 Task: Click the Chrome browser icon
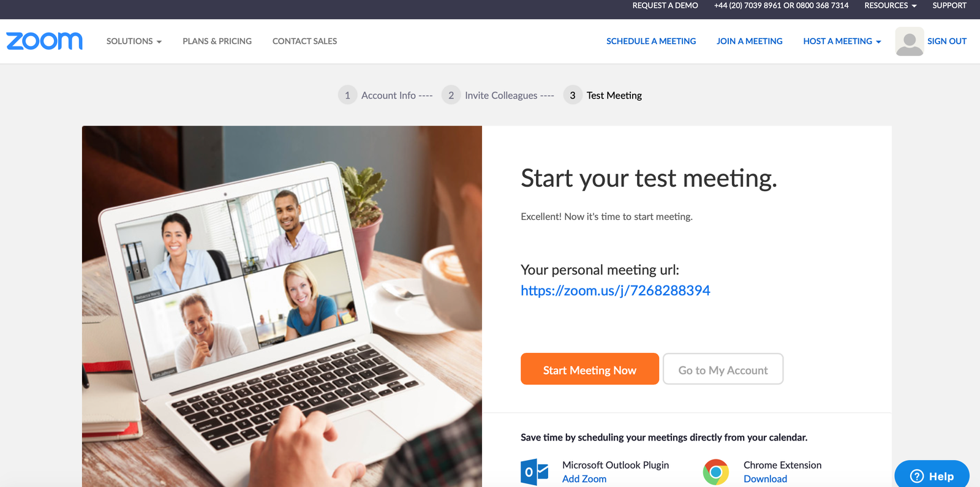tap(715, 472)
